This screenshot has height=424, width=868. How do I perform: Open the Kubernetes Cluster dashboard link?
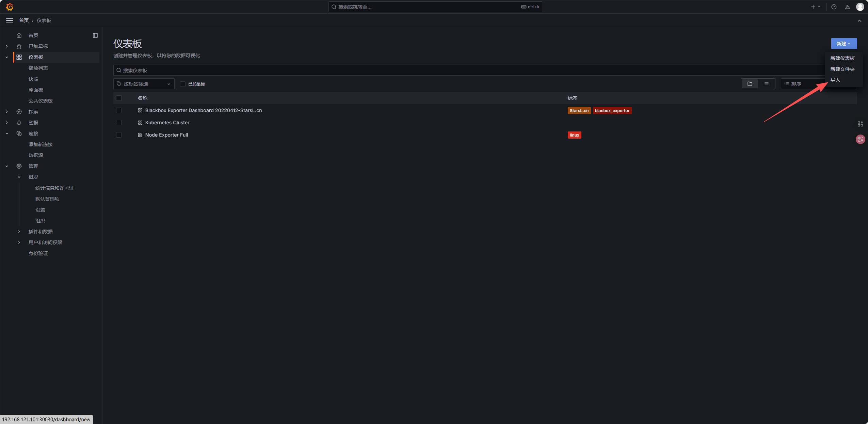pyautogui.click(x=167, y=123)
